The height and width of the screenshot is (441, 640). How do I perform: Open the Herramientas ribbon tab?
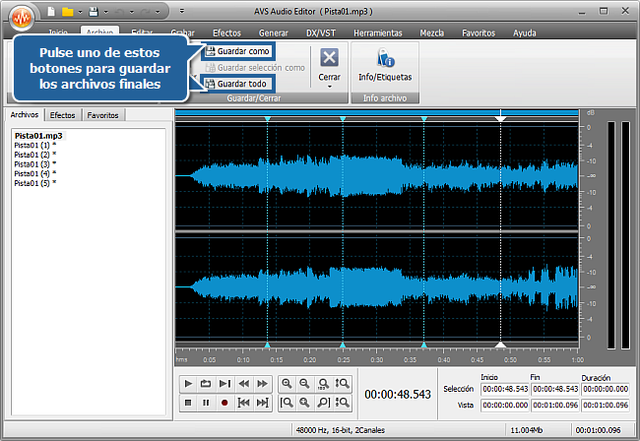point(378,33)
